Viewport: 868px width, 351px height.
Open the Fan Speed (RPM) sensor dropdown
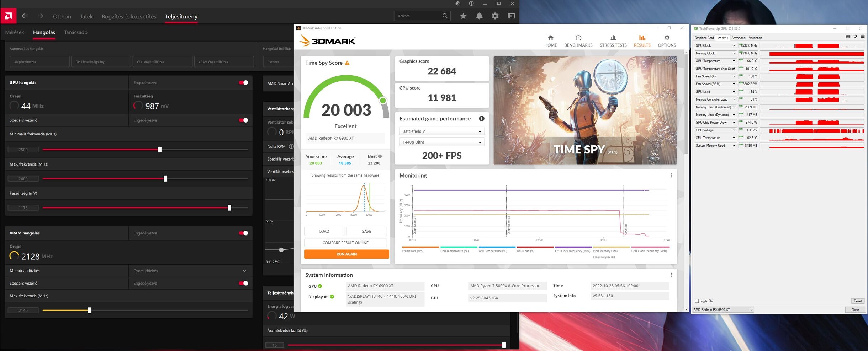click(x=734, y=84)
